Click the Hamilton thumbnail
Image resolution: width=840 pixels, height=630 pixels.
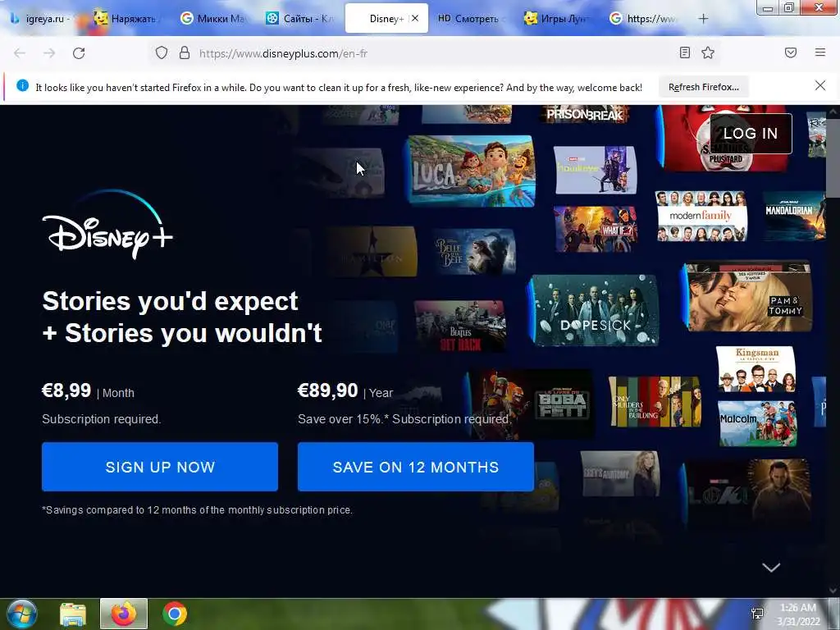pos(372,251)
